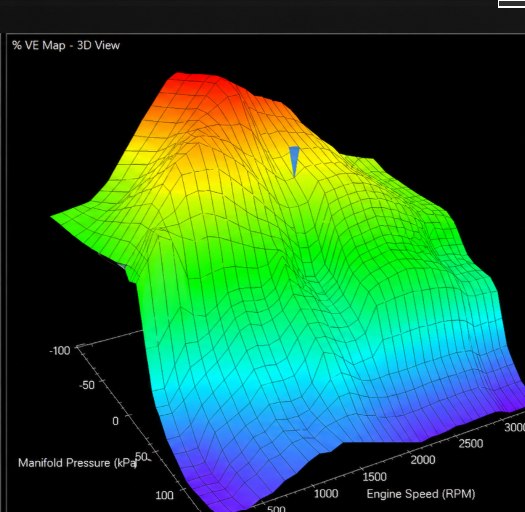
Task: Click the 'Engine Speed (RPM)' axis label
Action: [421, 494]
